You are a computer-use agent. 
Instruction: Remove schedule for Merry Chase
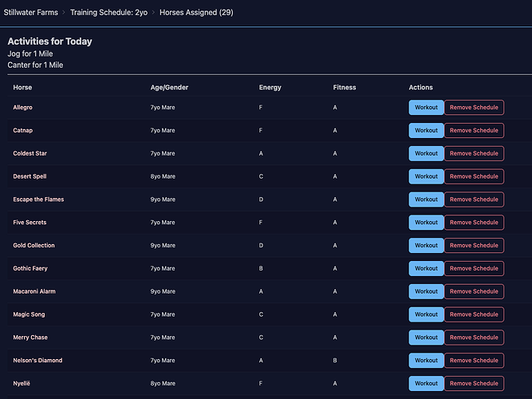click(x=474, y=338)
